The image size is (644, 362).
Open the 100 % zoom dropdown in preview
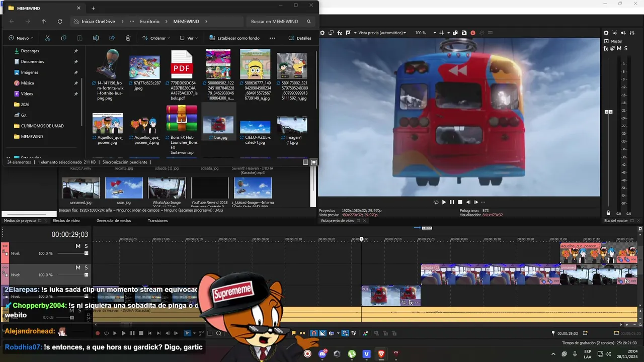click(x=426, y=33)
